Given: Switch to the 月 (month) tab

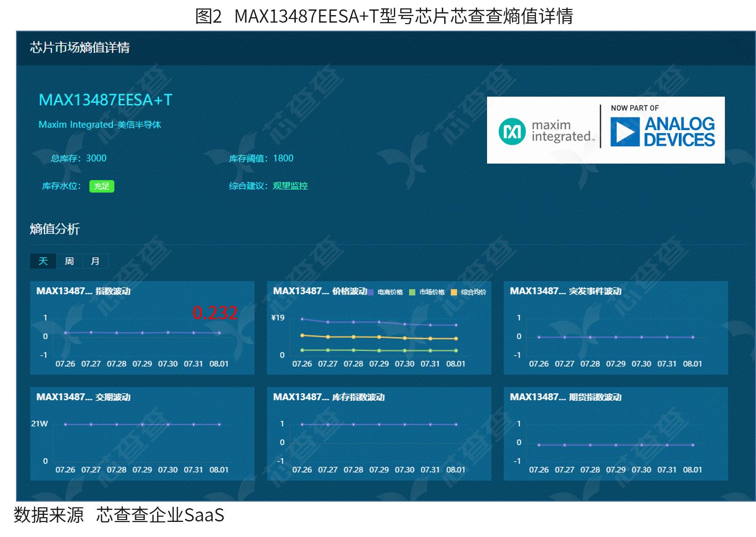Looking at the screenshot, I should (x=95, y=261).
